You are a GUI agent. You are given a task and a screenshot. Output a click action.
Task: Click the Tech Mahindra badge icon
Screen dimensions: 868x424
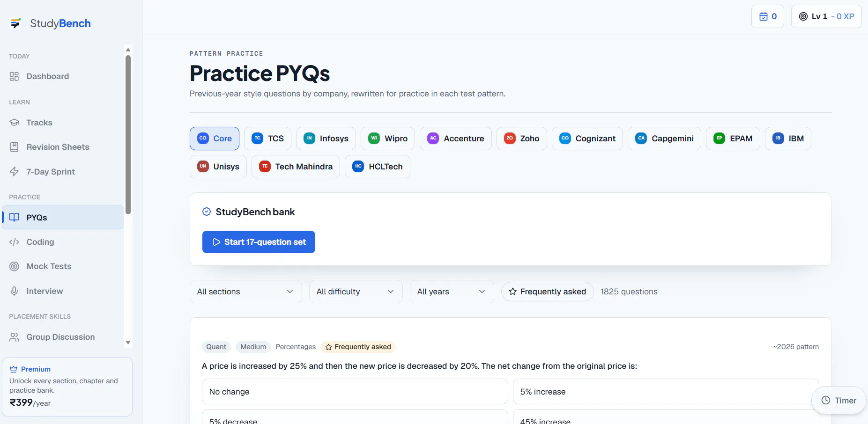[x=265, y=166]
